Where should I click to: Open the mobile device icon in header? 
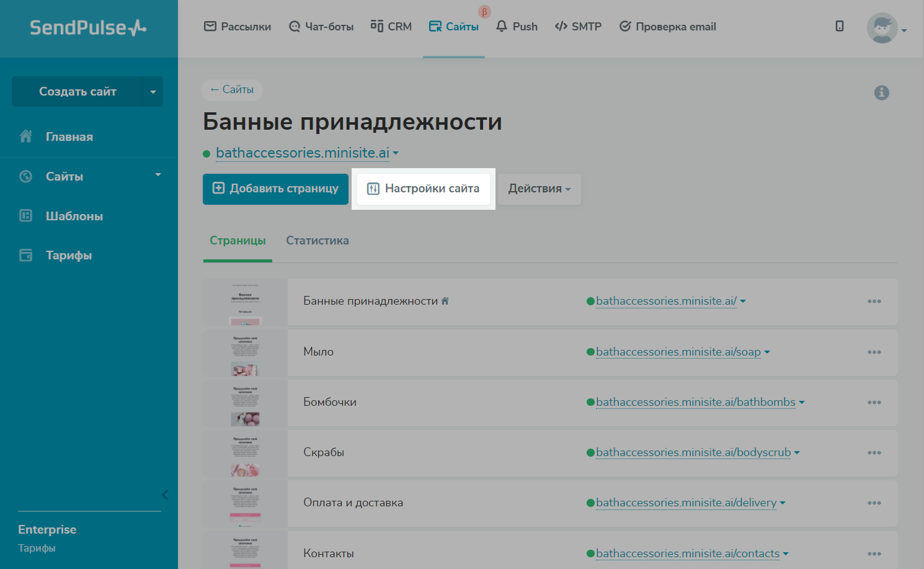pos(839,26)
